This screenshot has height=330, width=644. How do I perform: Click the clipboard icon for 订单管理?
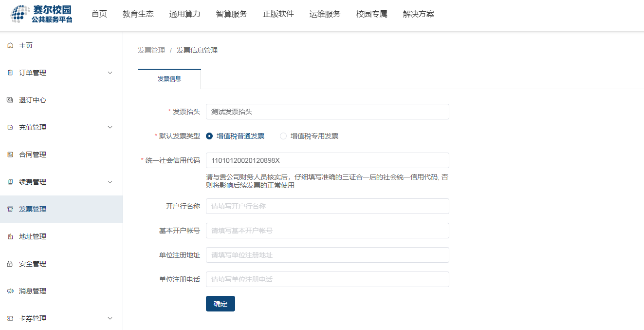pos(10,73)
